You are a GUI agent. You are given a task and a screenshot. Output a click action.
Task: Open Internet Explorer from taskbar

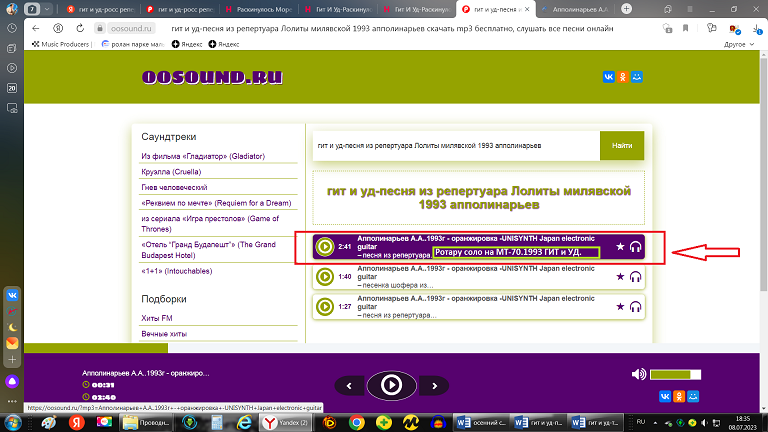(x=244, y=422)
